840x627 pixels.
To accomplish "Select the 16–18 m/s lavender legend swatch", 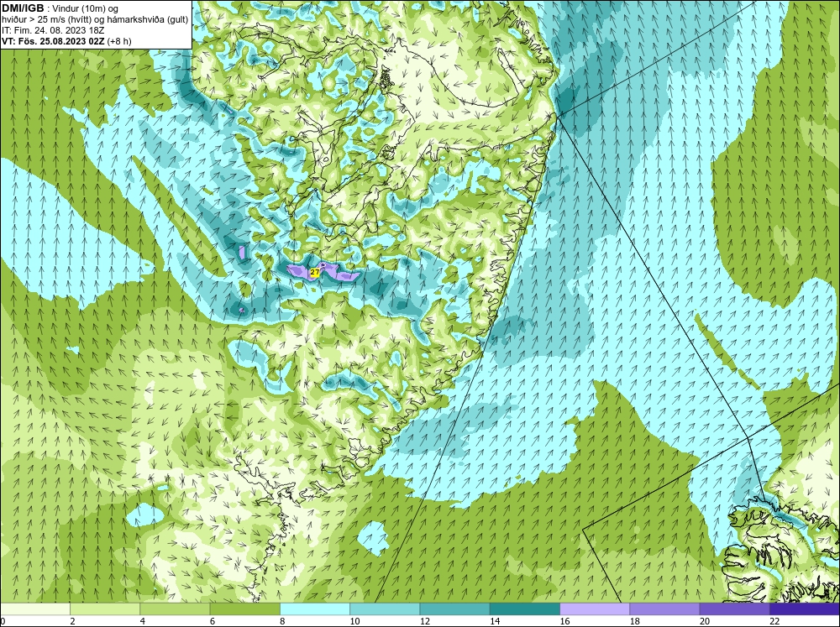I will (x=595, y=609).
